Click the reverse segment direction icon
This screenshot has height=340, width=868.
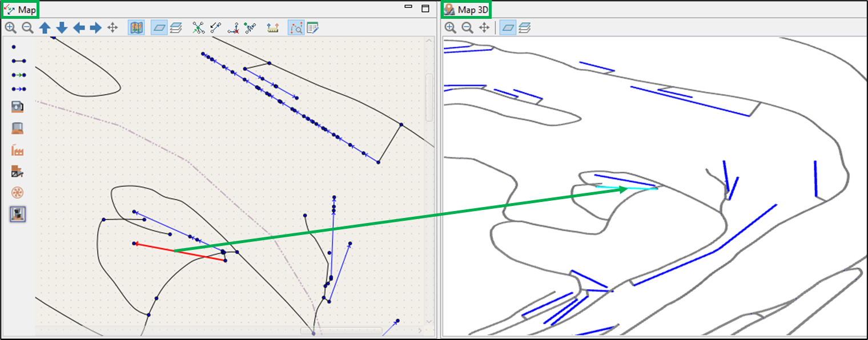215,27
